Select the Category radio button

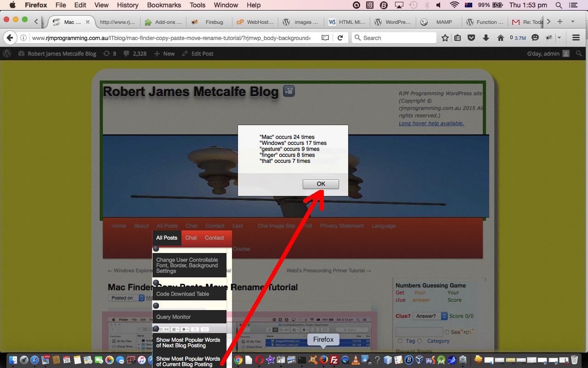point(419,341)
